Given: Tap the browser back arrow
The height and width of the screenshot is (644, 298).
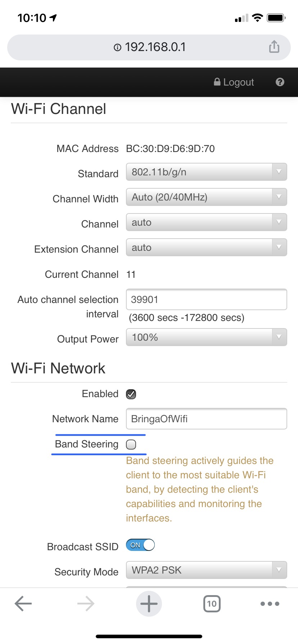Looking at the screenshot, I should [x=23, y=604].
